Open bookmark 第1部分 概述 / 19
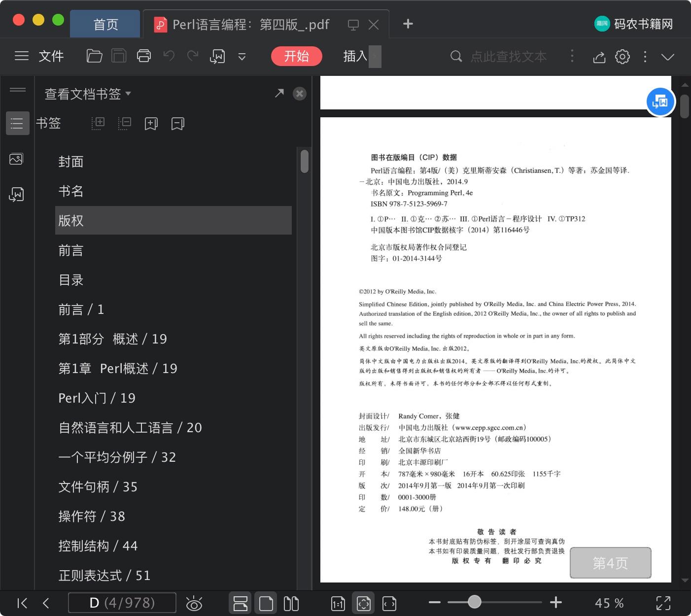The image size is (691, 616). 173,339
